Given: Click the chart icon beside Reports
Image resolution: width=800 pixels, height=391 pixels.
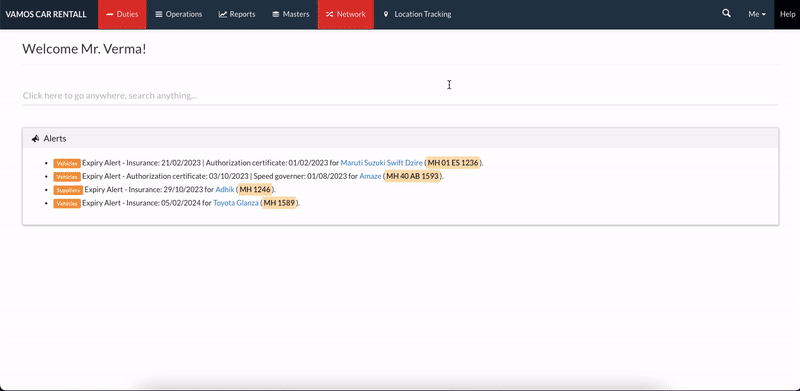Looking at the screenshot, I should point(222,14).
